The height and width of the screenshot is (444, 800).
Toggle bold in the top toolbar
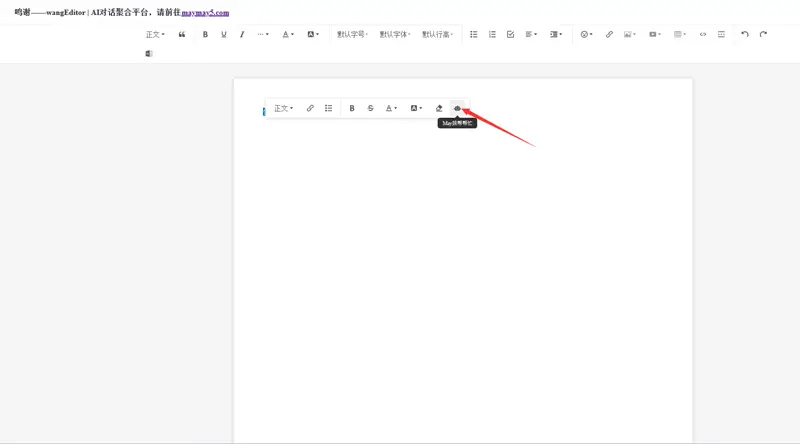(x=206, y=34)
